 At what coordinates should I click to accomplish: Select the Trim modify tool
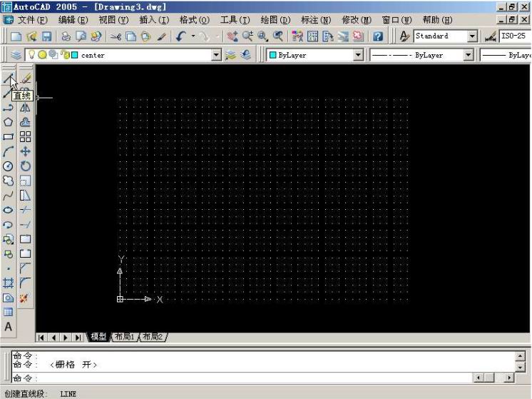25,210
